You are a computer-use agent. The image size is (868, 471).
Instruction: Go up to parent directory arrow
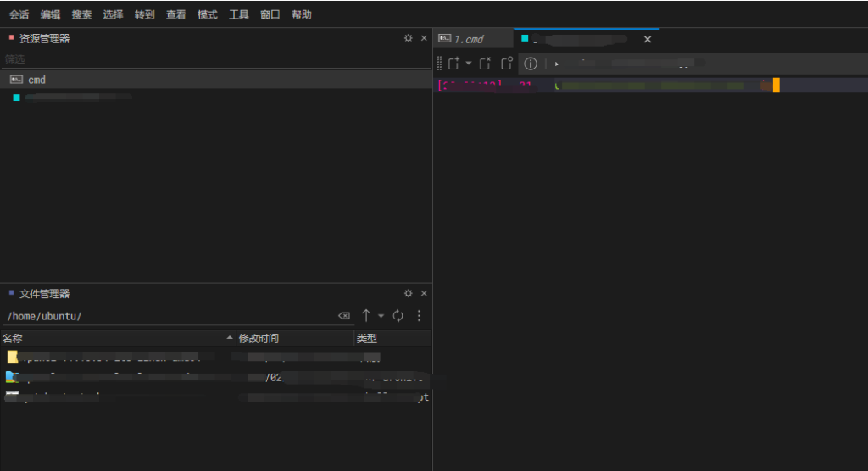366,316
